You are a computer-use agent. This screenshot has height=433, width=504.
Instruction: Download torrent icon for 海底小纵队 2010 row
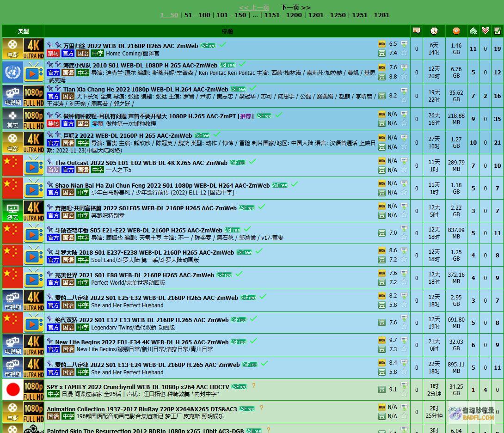pos(404,67)
